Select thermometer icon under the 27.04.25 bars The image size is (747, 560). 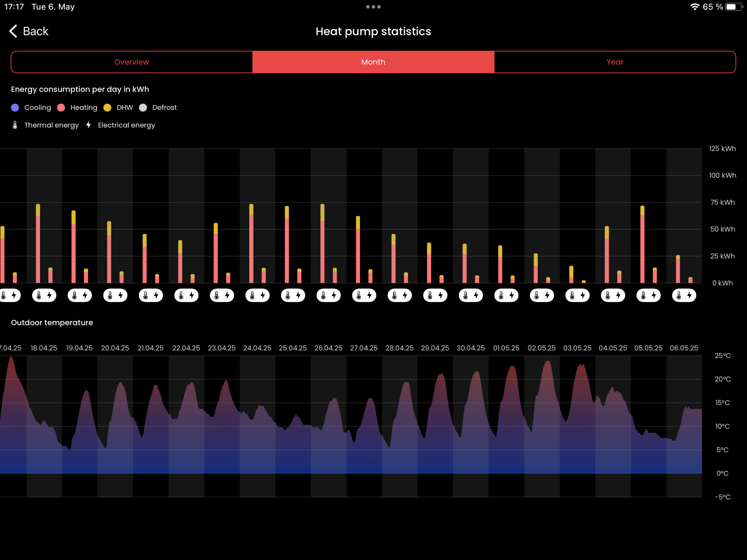[x=359, y=296]
